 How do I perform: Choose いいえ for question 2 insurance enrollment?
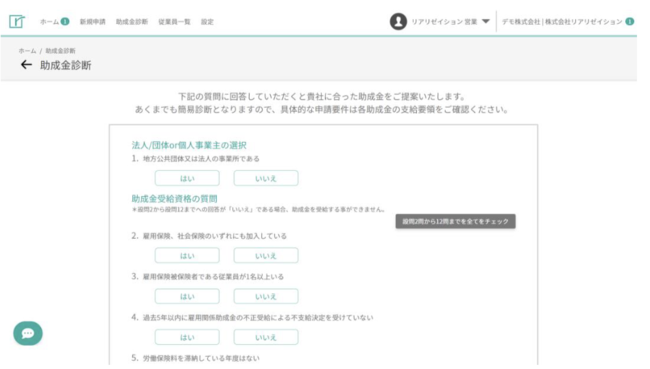(266, 255)
